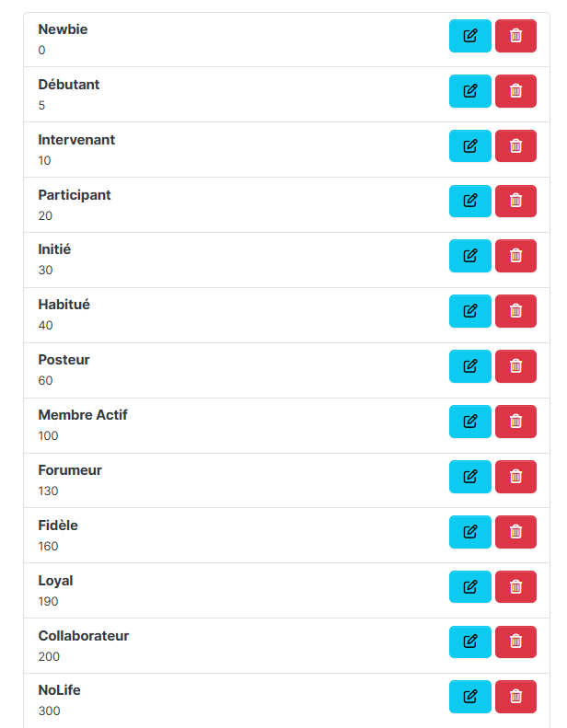Delete the Collaborateur rank
Image resolution: width=567 pixels, height=728 pixels.
click(515, 642)
